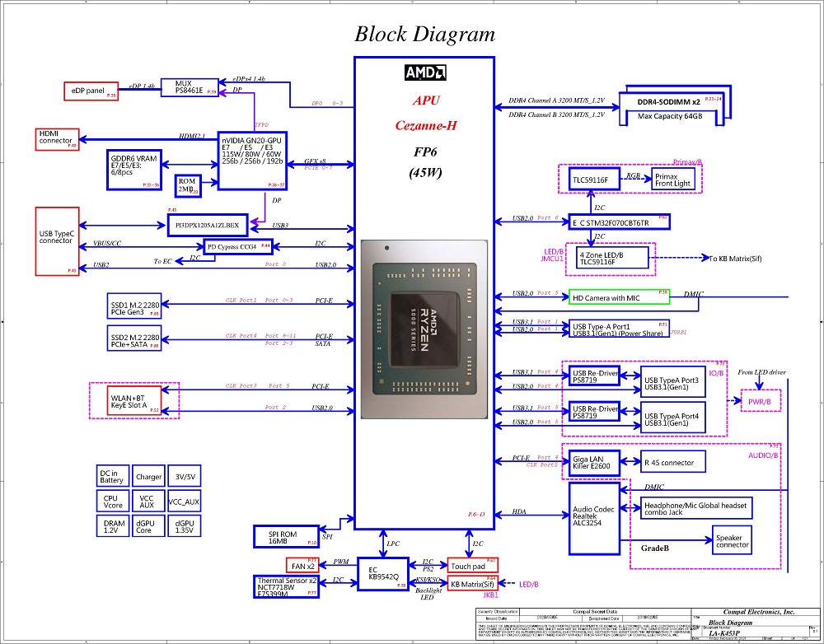Select the dGPU Core power block
824x644 pixels.
click(x=148, y=525)
